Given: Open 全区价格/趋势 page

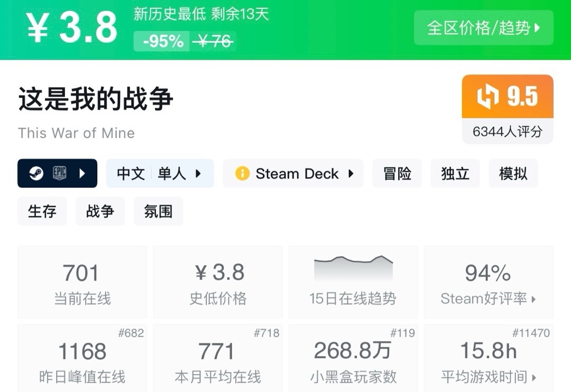Looking at the screenshot, I should pyautogui.click(x=483, y=27).
